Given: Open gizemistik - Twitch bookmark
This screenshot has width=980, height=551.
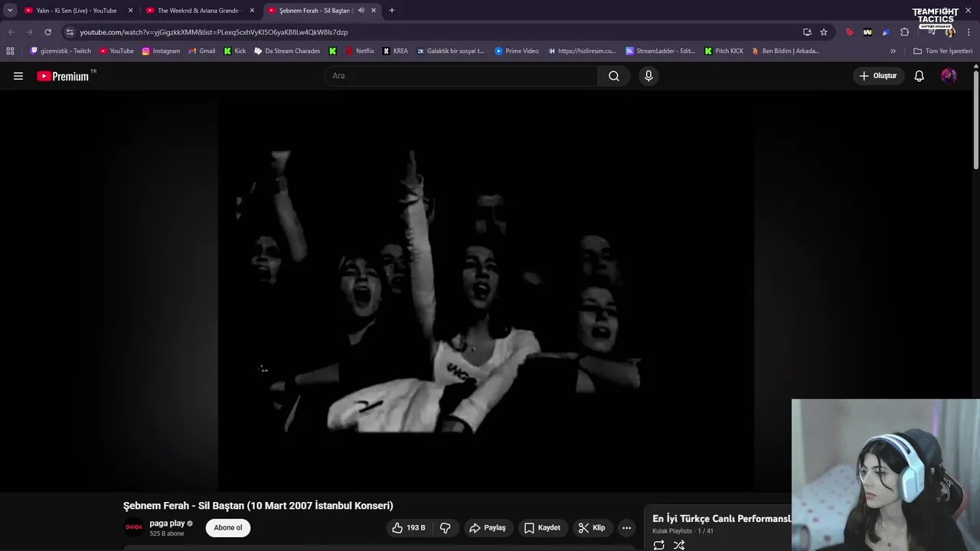Looking at the screenshot, I should (60, 51).
